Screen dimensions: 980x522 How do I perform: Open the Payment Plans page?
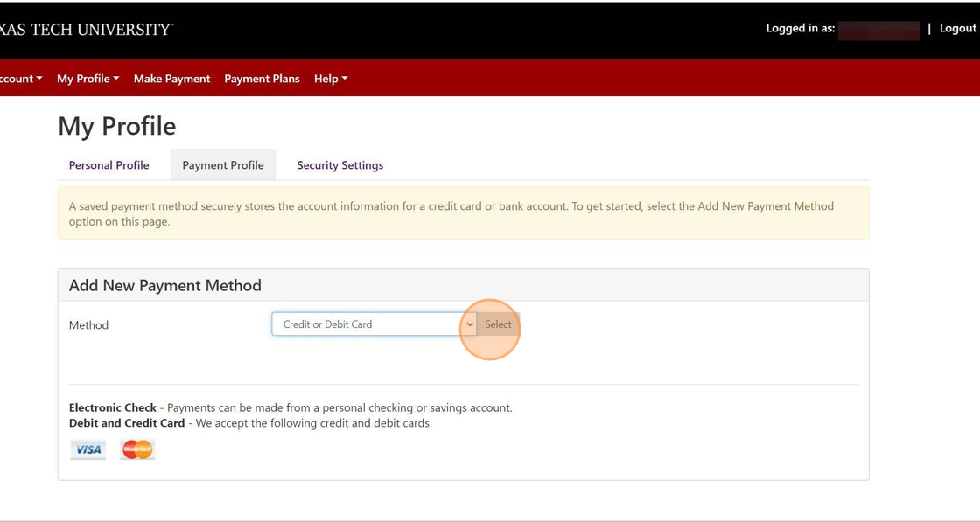262,79
